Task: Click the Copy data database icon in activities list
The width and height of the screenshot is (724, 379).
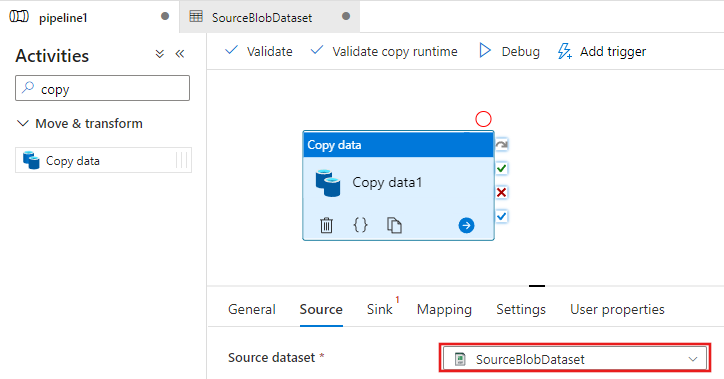Action: [x=31, y=160]
